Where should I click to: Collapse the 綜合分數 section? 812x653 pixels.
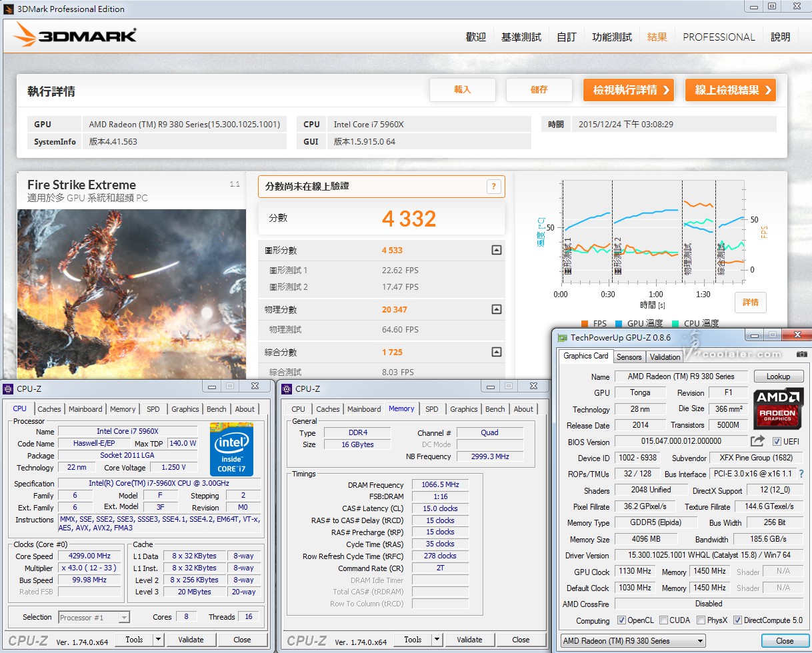click(x=496, y=352)
